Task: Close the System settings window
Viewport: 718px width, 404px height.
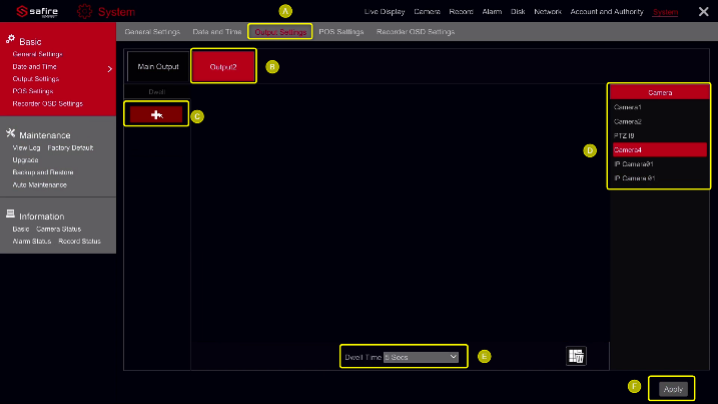Action: pyautogui.click(x=702, y=12)
